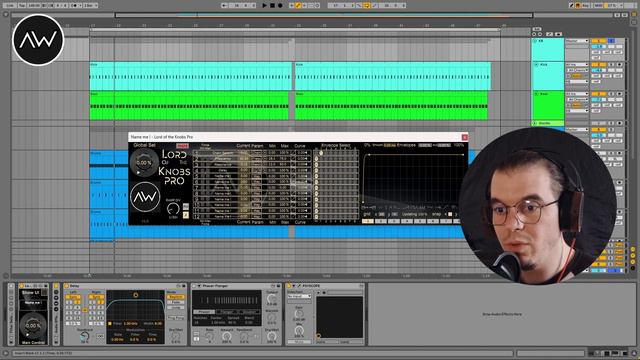Toggle the Delay Filter switch
Image resolution: width=640 pixels, height=360 pixels.
[110, 323]
